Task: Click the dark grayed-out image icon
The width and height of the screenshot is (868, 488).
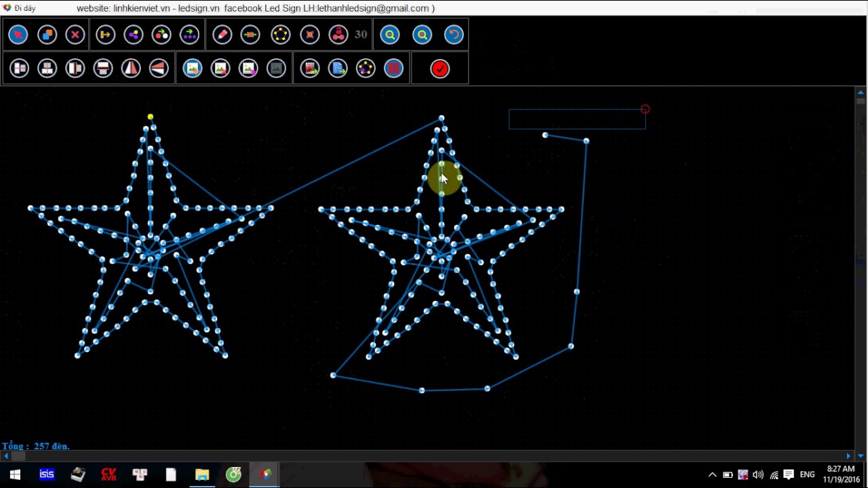Action: tap(277, 68)
